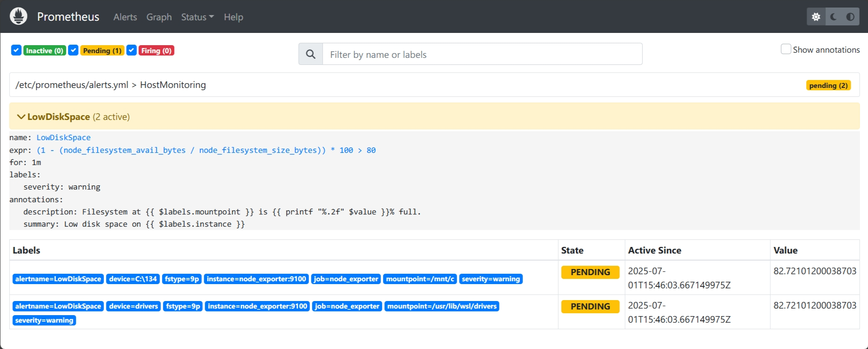Screen dimensions: 868x349
Task: Open the Graph nav item
Action: click(159, 17)
